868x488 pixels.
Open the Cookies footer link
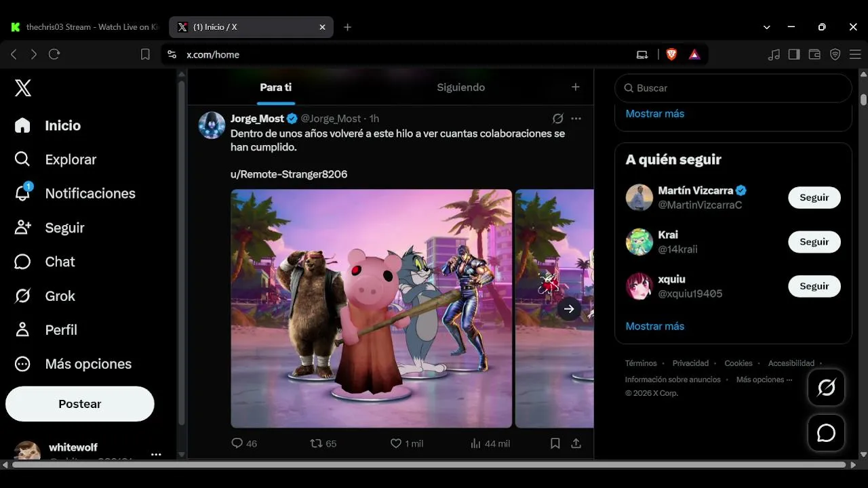[738, 363]
